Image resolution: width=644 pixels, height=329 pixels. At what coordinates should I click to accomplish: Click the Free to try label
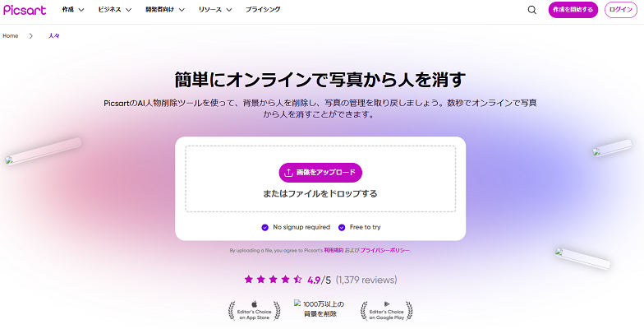click(365, 227)
